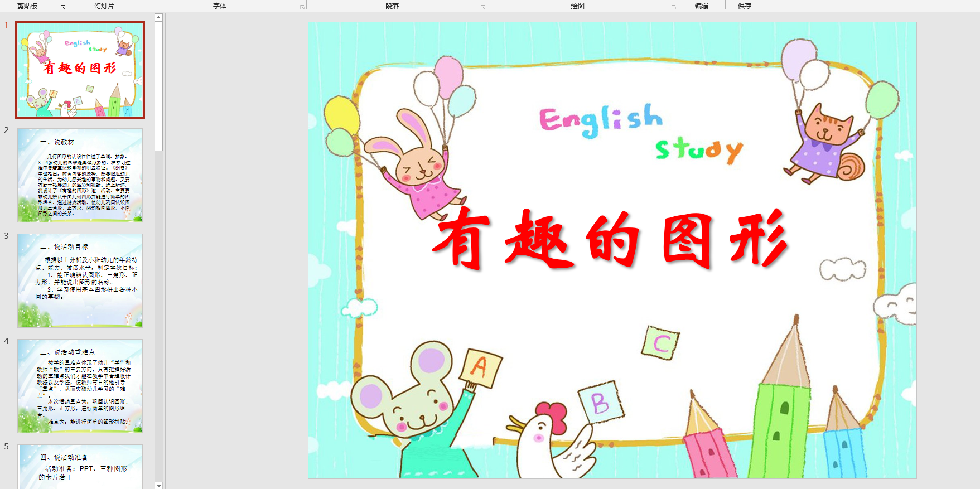Open the 剪贴板 group dialog launcher
Viewport: 980px width, 489px height.
point(63,7)
